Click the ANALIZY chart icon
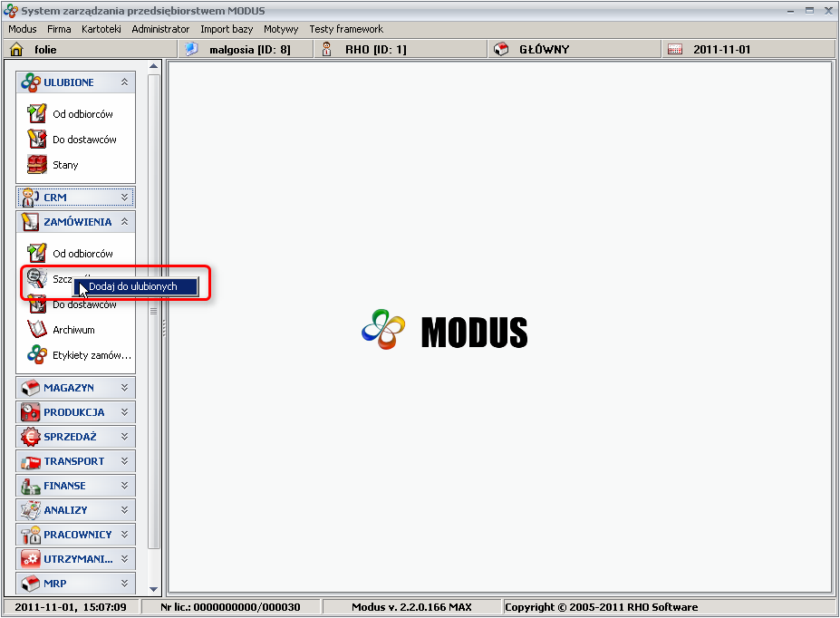 point(30,510)
